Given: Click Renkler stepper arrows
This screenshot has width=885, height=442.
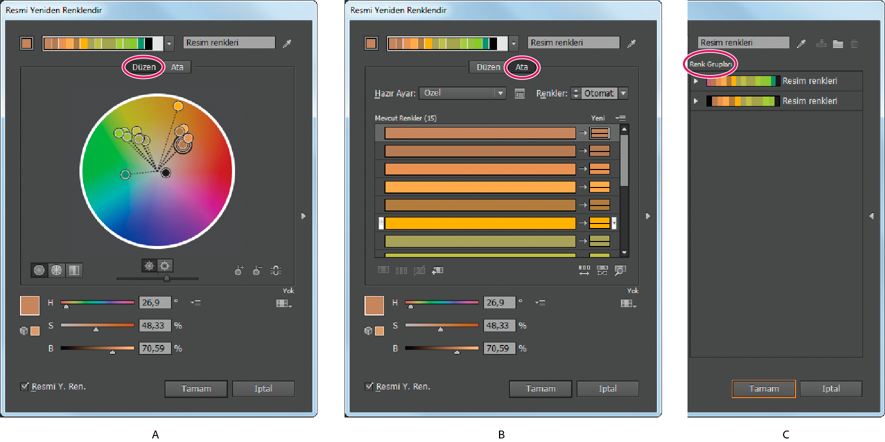Looking at the screenshot, I should pos(576,93).
